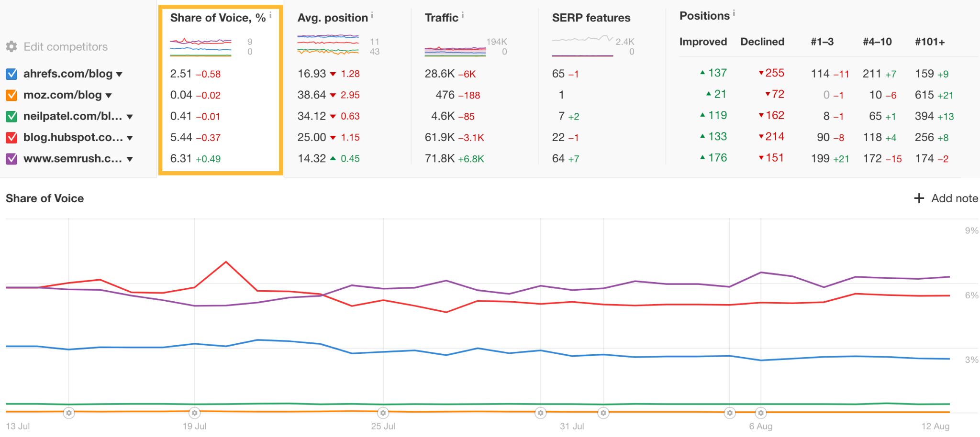Image resolution: width=980 pixels, height=437 pixels.
Task: Toggle the www.semrush.c... checkbox off
Action: (x=11, y=158)
